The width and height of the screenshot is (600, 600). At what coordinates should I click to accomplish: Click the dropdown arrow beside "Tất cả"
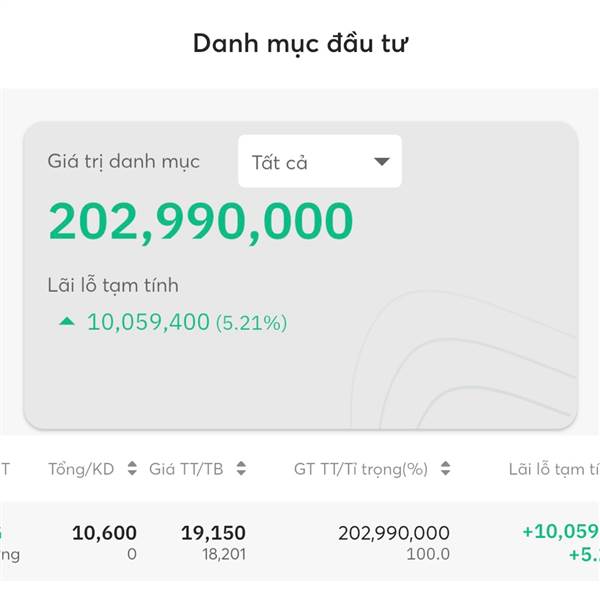[382, 162]
